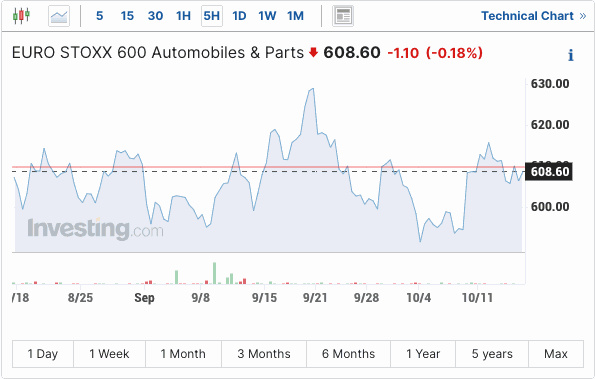
Task: Select the 5 minute interval
Action: [99, 16]
